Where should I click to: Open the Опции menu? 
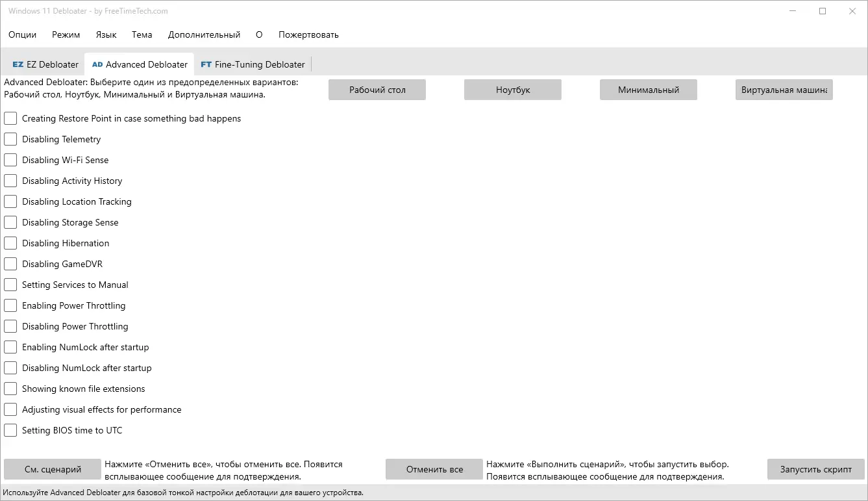22,34
